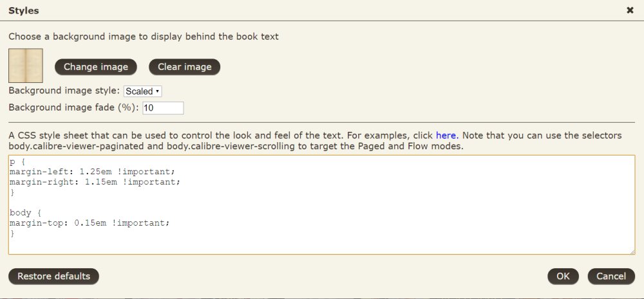Image resolution: width=644 pixels, height=299 pixels.
Task: Click the Styles dialog title
Action: [x=23, y=10]
